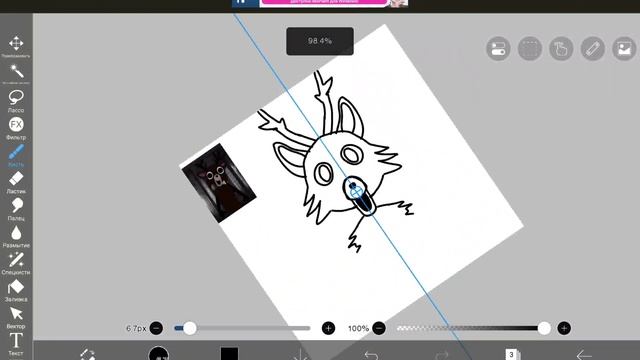640x360 pixels.
Task: Open the selection area button
Action: [x=529, y=49]
